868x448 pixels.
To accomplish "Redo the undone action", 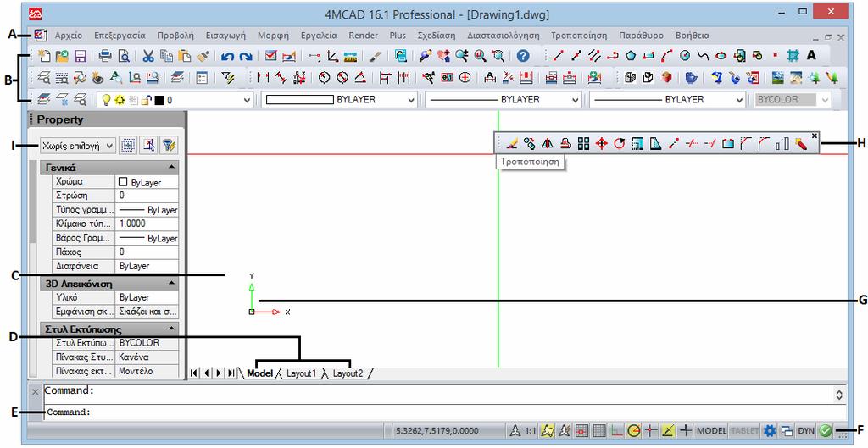I will 245,56.
